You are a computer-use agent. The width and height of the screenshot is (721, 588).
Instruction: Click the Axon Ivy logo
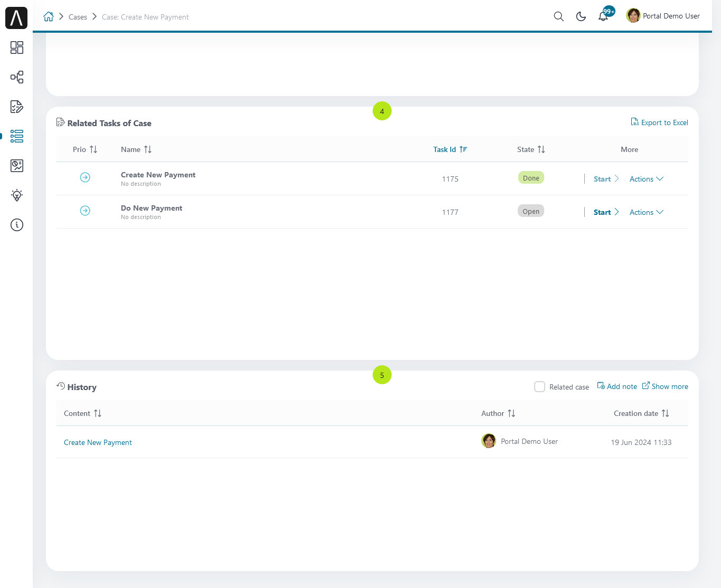[x=16, y=18]
